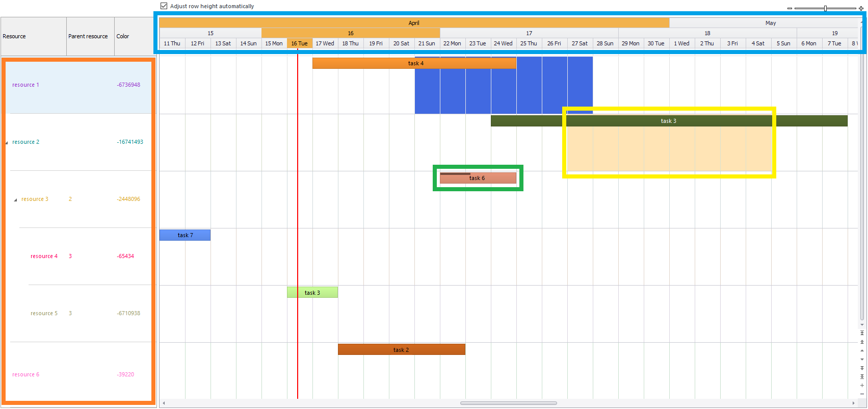
Task: Click the page up double-arrow icon
Action: point(862,342)
